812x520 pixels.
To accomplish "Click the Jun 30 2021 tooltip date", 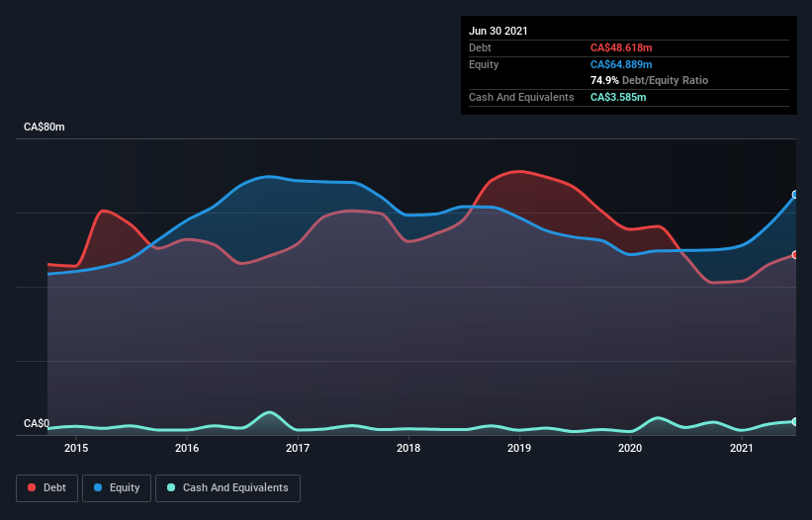I will (x=498, y=31).
